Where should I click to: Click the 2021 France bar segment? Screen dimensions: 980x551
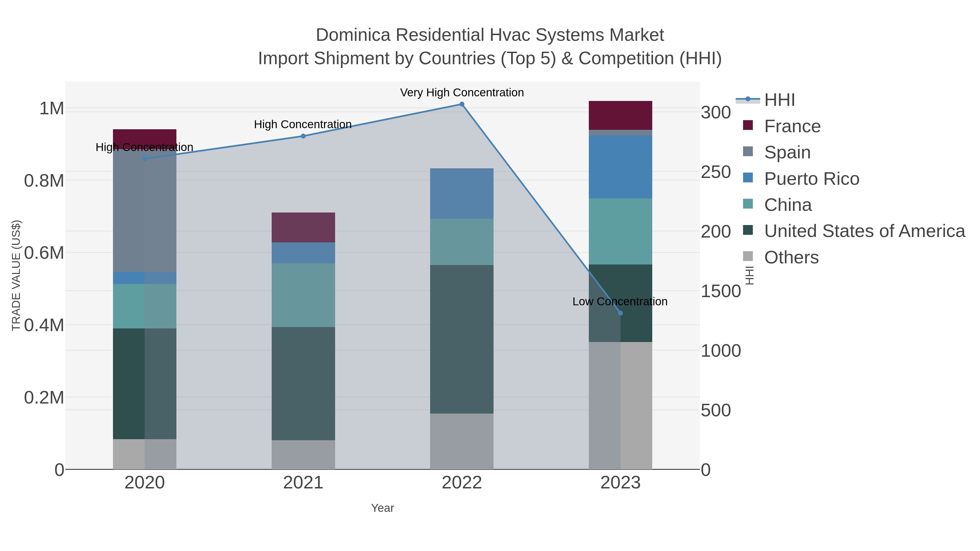point(303,227)
